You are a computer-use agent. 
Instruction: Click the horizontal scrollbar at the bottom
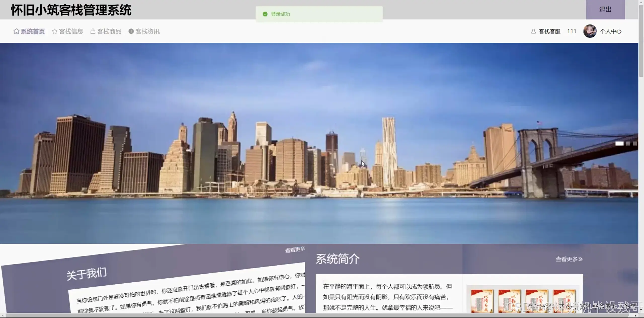click(x=317, y=315)
